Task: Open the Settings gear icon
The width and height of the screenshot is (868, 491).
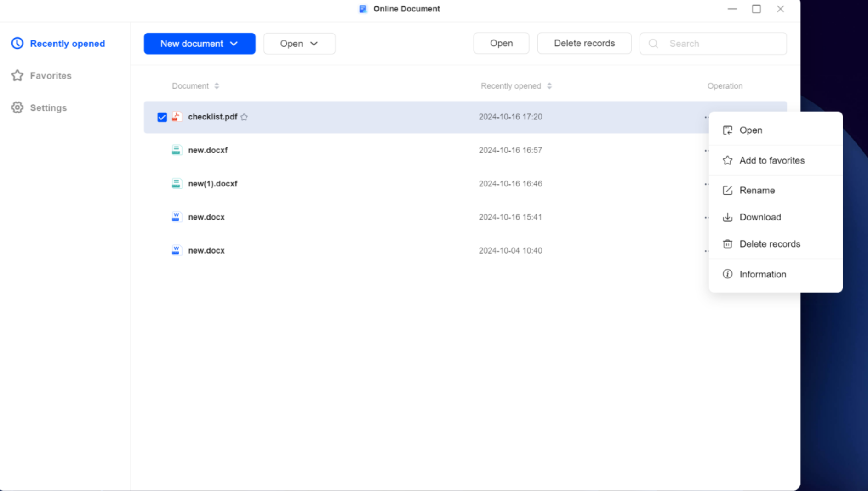Action: (x=17, y=107)
